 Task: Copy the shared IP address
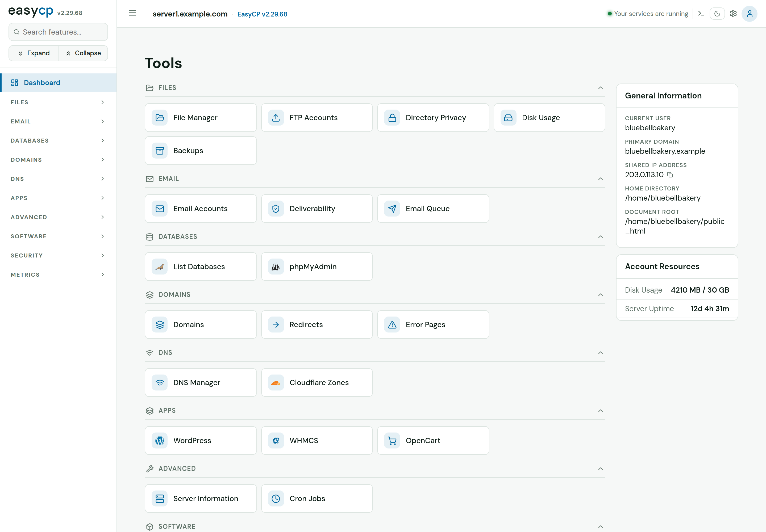[670, 175]
